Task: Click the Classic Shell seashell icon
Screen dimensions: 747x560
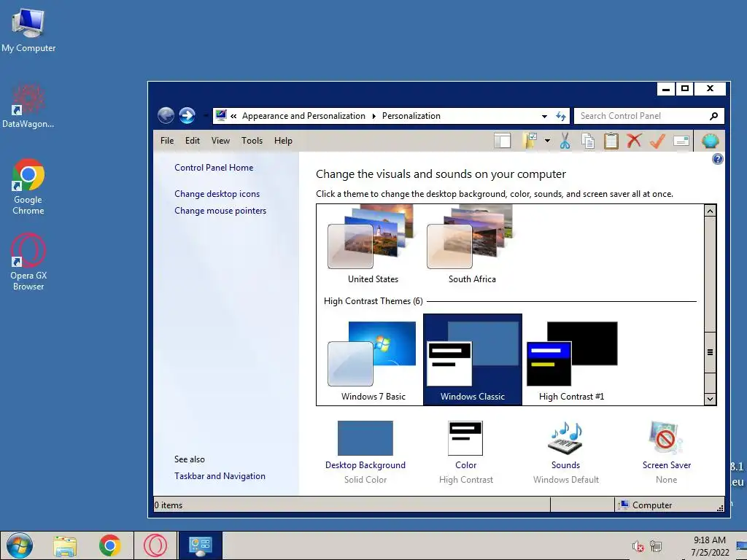Action: (711, 141)
